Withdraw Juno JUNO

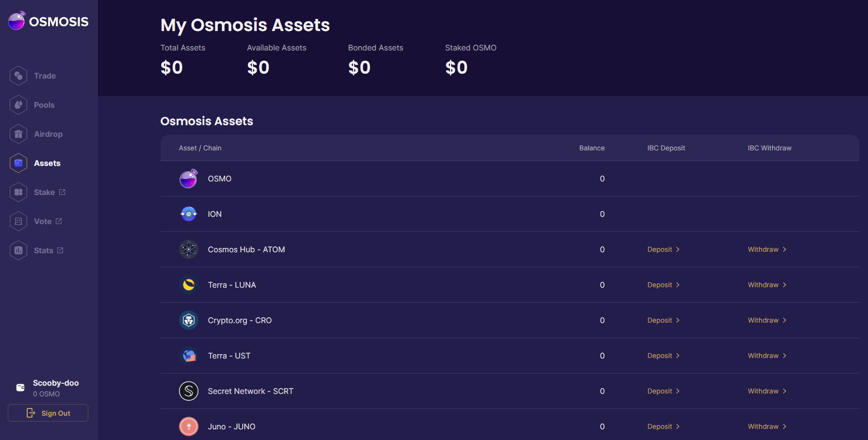coord(767,426)
